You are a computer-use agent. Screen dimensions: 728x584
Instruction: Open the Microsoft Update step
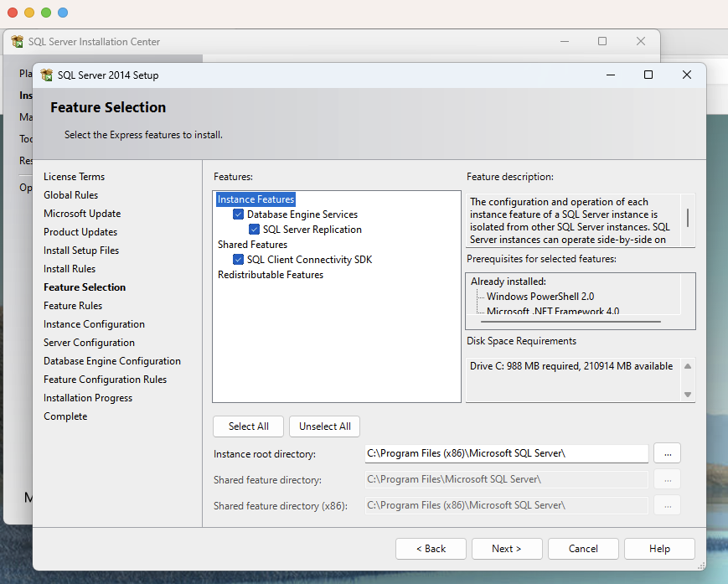click(x=82, y=214)
